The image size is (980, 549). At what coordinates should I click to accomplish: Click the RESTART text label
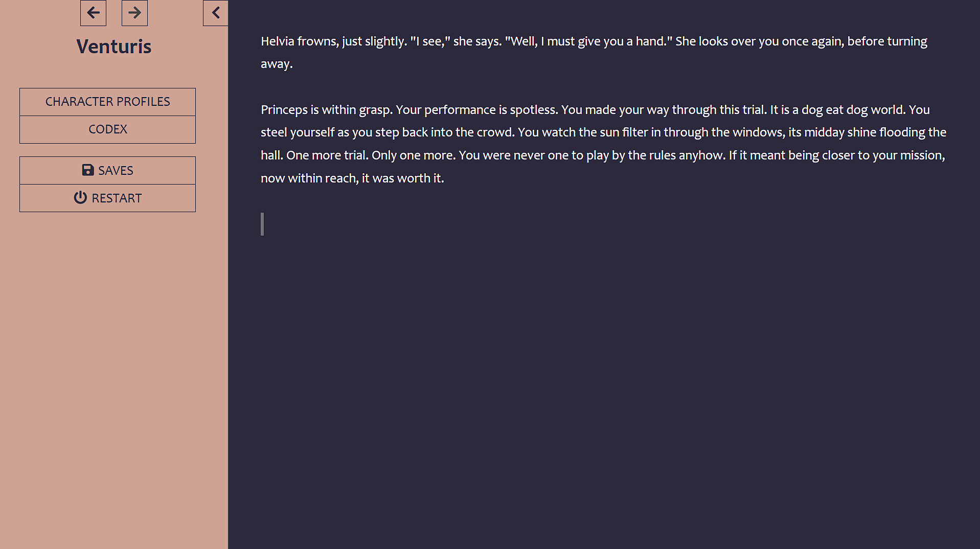click(x=117, y=198)
